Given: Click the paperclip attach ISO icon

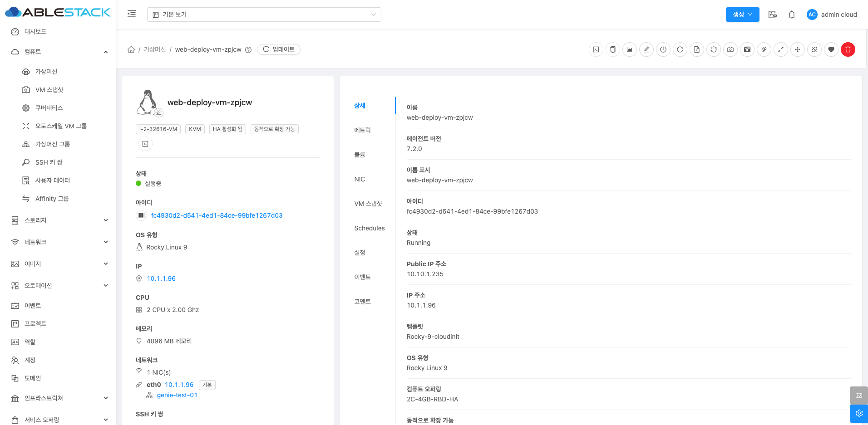Looking at the screenshot, I should [764, 49].
